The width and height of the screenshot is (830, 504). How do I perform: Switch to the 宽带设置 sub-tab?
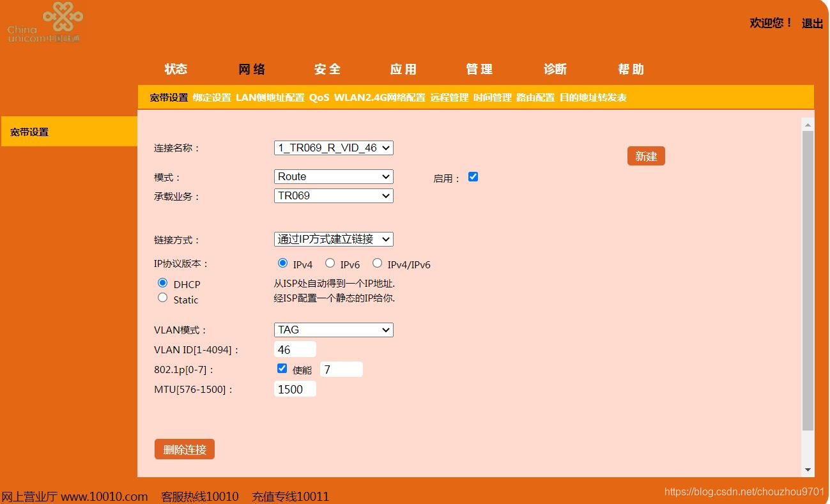[x=169, y=98]
